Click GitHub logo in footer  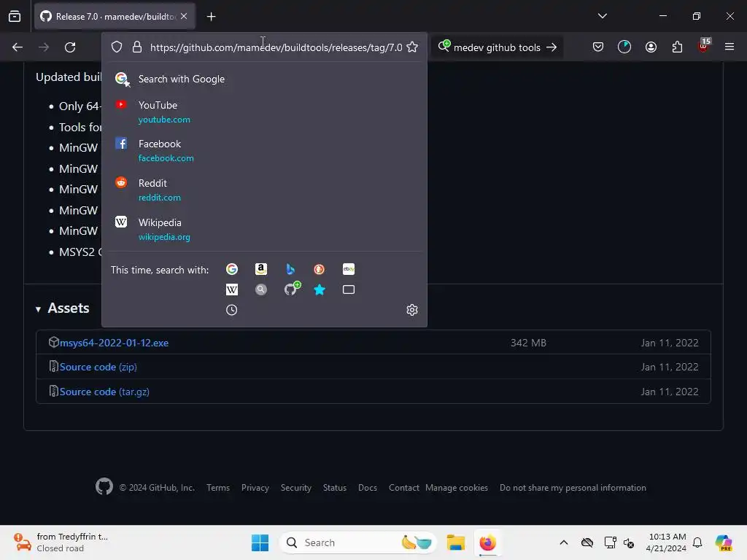pos(104,486)
